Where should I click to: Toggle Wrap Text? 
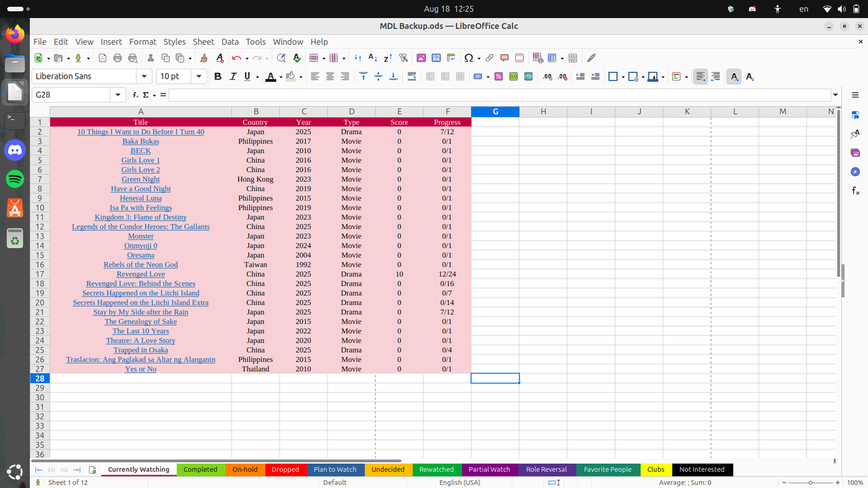(x=412, y=77)
